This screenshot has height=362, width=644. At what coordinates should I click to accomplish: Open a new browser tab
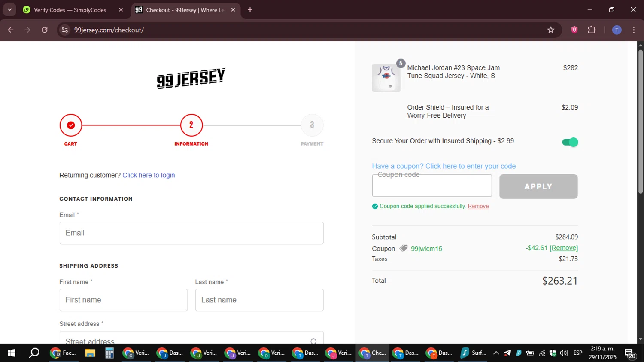click(x=250, y=10)
